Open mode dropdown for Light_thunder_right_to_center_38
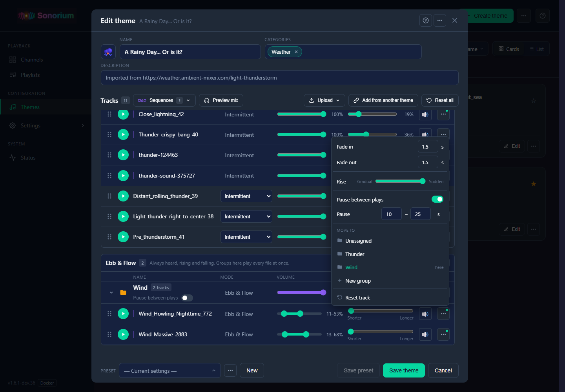 (x=246, y=216)
